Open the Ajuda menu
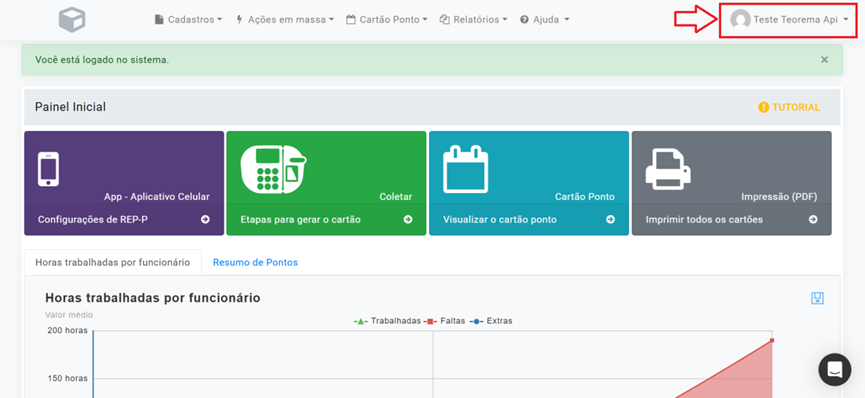The image size is (865, 398). click(x=544, y=19)
